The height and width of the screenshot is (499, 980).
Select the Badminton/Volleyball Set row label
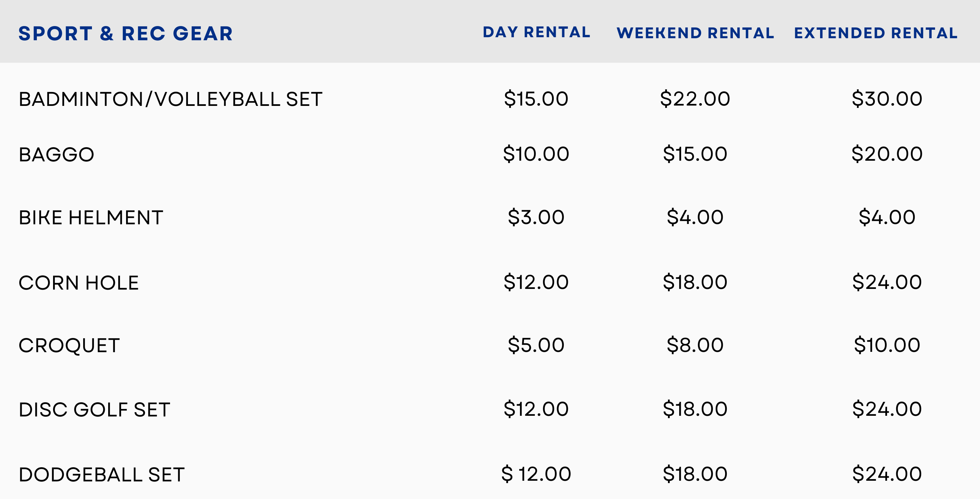click(170, 99)
